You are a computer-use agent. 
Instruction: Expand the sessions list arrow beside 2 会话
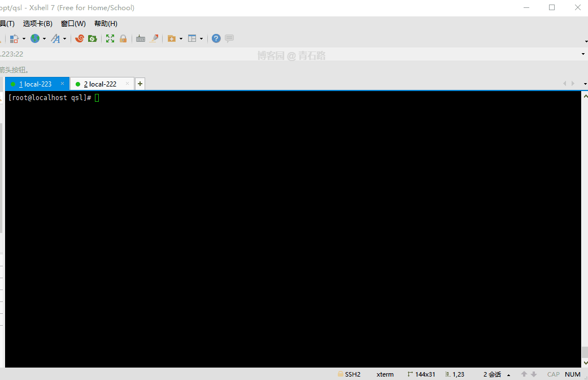click(508, 375)
